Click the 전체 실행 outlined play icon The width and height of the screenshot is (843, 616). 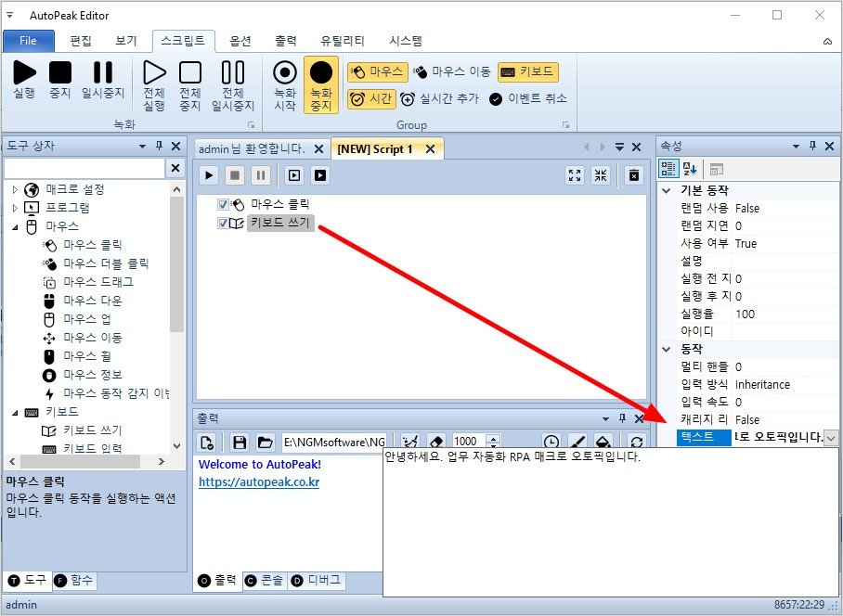coord(154,72)
